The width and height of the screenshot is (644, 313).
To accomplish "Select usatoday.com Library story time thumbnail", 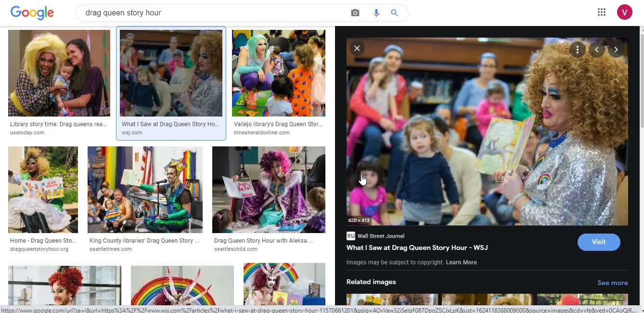I will pyautogui.click(x=59, y=73).
